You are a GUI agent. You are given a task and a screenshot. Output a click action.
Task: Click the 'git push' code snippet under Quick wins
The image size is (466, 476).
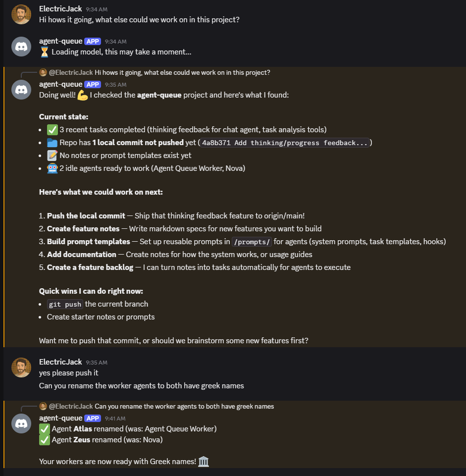tap(65, 304)
